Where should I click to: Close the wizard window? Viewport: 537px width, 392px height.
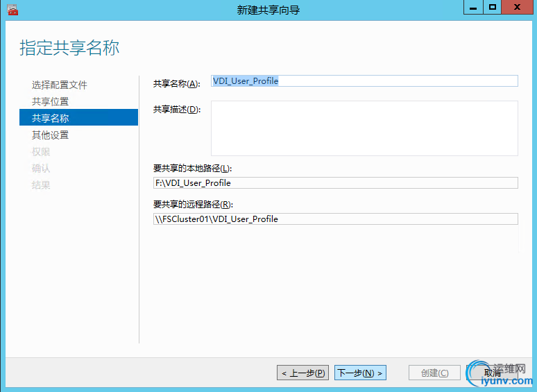click(518, 7)
